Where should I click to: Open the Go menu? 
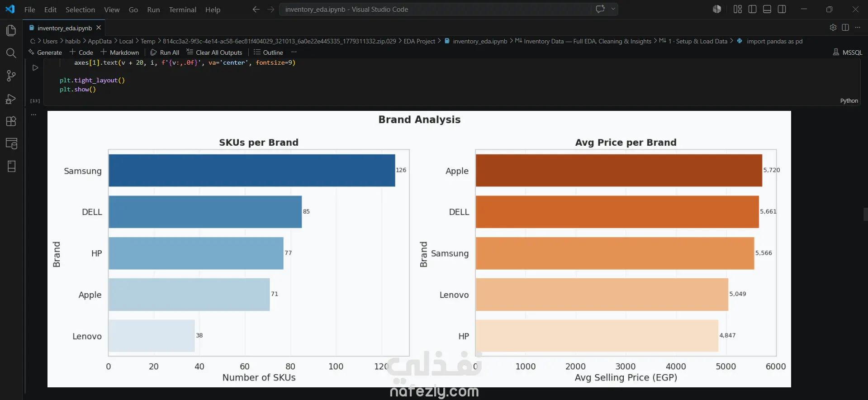(133, 10)
